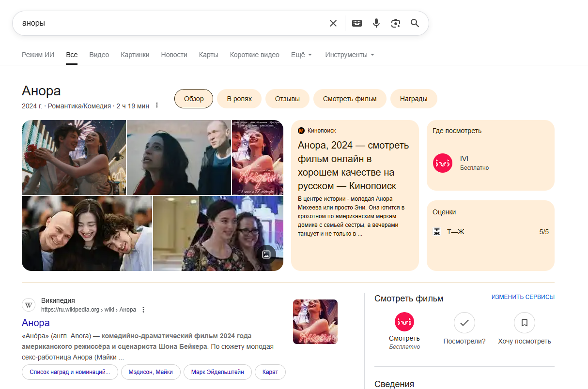Toggle Хочу посмотреть bookmark
Image resolution: width=588 pixels, height=389 pixels.
coord(525,323)
